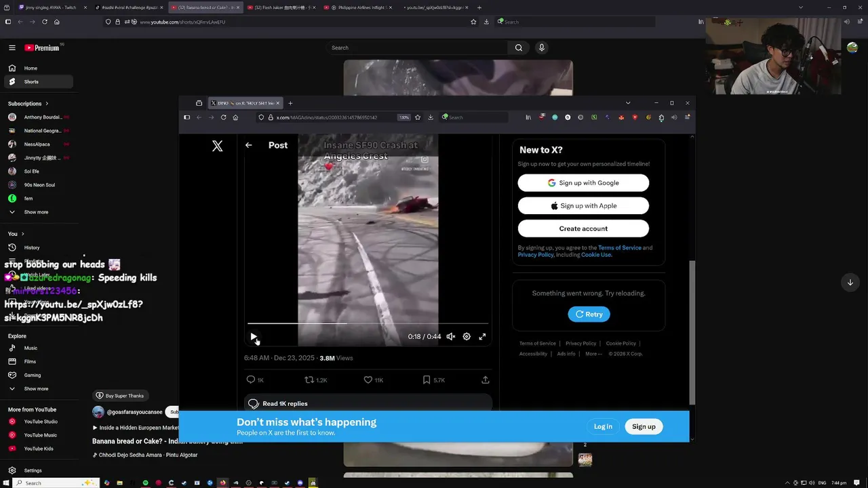Click Sign up on the blue banner
868x488 pixels.
pos(644,426)
